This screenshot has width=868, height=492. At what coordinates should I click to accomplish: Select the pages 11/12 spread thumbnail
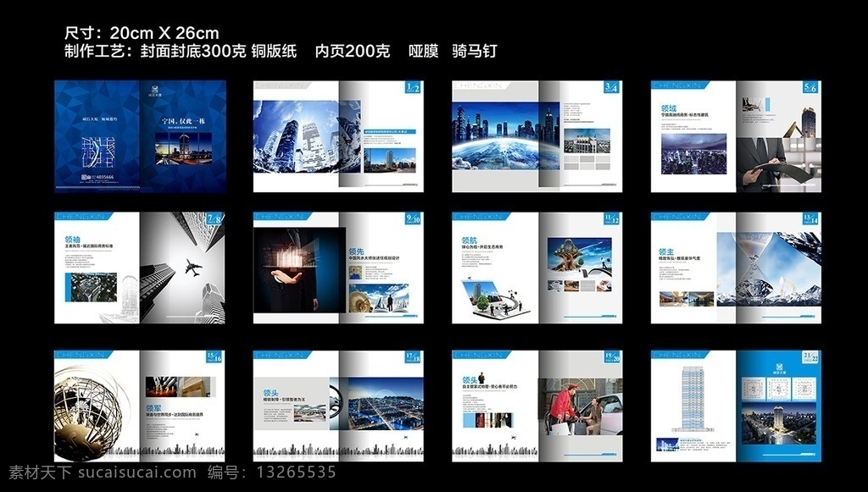pos(537,268)
